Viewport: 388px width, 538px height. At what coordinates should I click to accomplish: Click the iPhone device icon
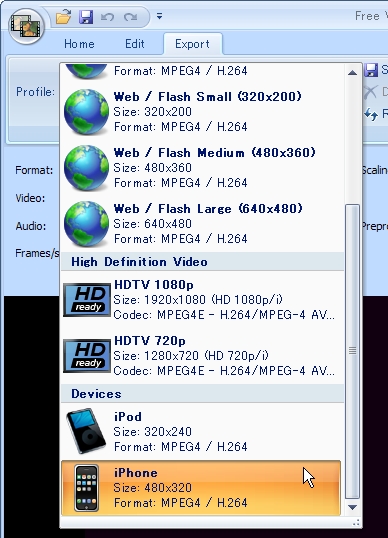tap(86, 488)
